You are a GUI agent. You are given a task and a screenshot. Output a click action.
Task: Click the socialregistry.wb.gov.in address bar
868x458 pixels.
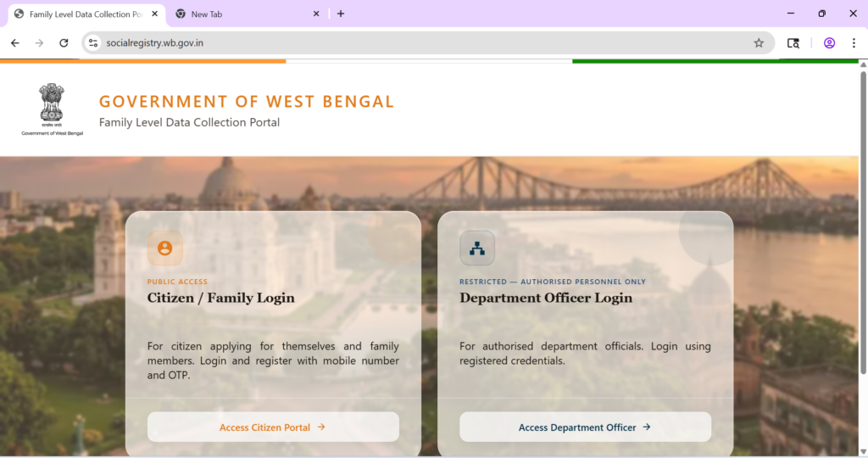click(x=426, y=42)
